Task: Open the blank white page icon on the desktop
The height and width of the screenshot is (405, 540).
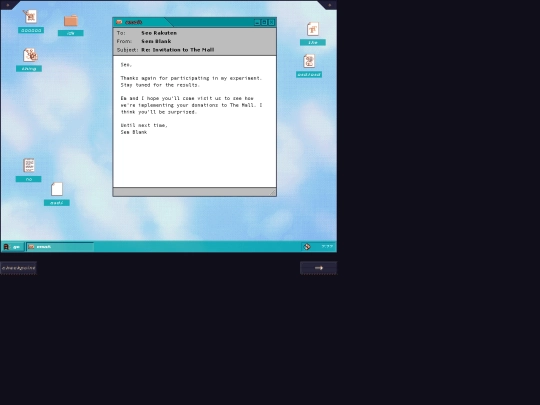Action: (57, 189)
